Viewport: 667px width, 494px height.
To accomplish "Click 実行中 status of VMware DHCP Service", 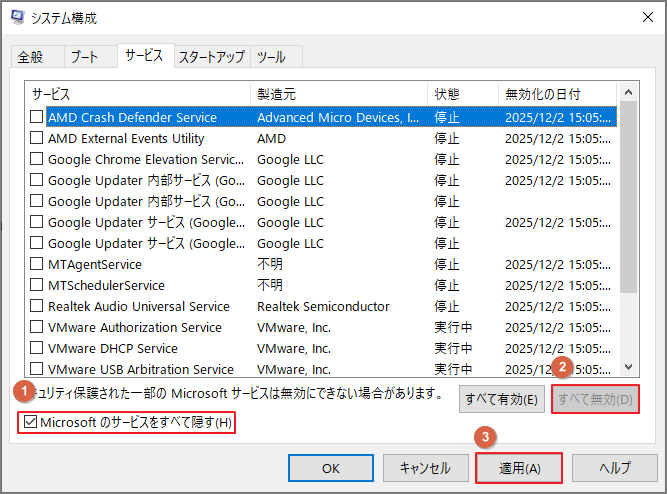I will coord(453,348).
